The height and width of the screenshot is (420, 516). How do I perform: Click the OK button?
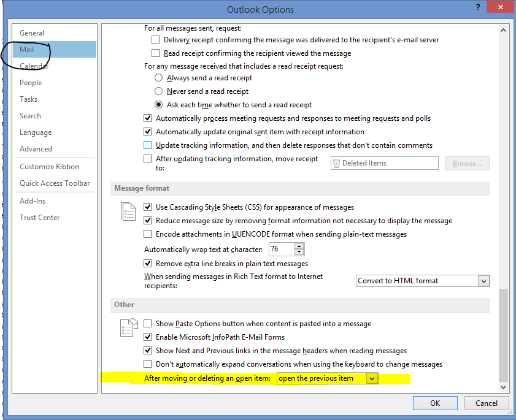435,403
